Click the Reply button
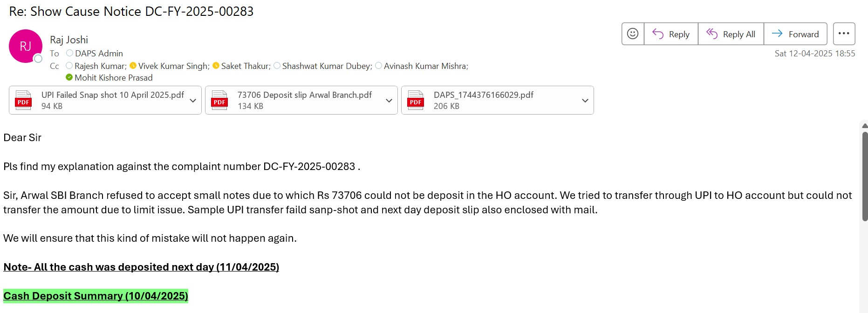Screen dimensions: 868x313 tap(671, 34)
